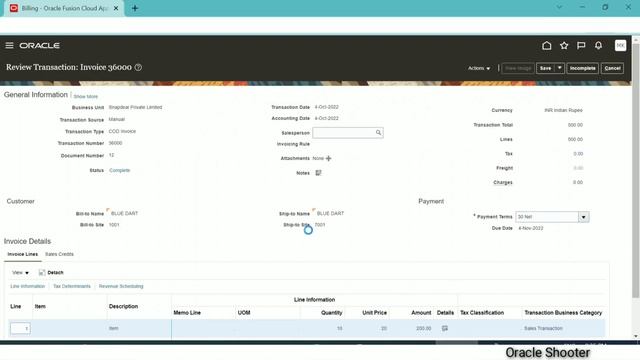Expand the Payment Terms dropdown
This screenshot has height=360, width=640.
point(584,217)
